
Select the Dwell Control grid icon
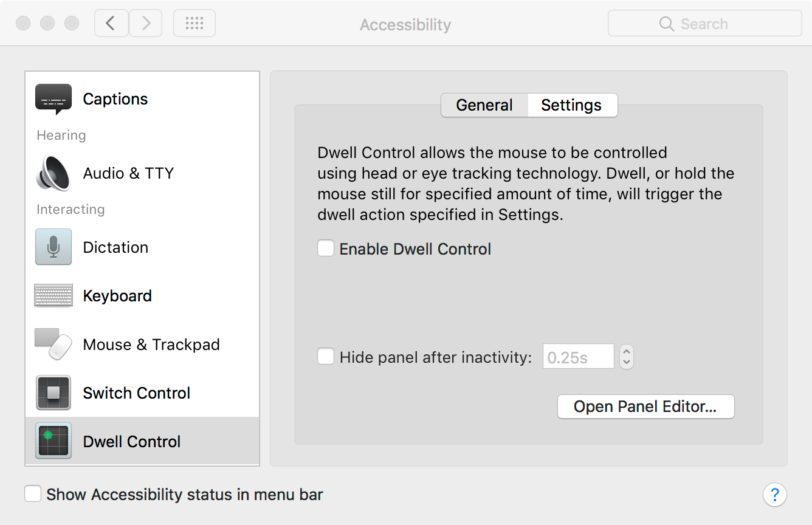pos(53,441)
